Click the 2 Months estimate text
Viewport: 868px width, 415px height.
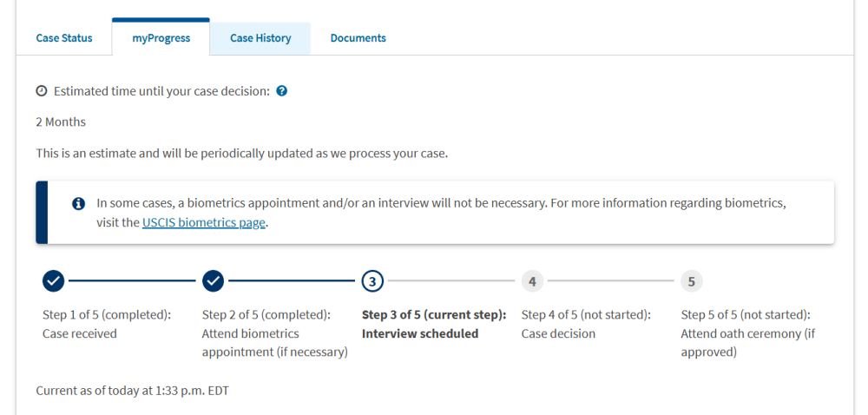tap(61, 122)
